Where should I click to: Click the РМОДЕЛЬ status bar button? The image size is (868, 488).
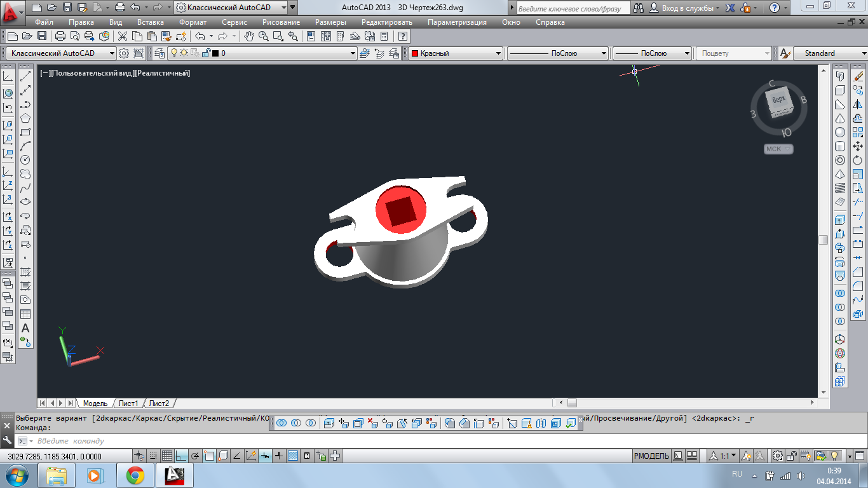(x=651, y=456)
